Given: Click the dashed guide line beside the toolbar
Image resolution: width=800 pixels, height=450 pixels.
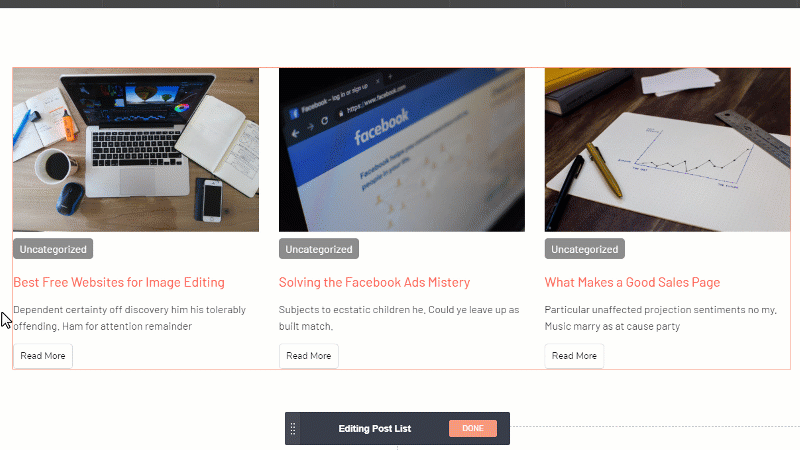Looking at the screenshot, I should click(x=650, y=427).
